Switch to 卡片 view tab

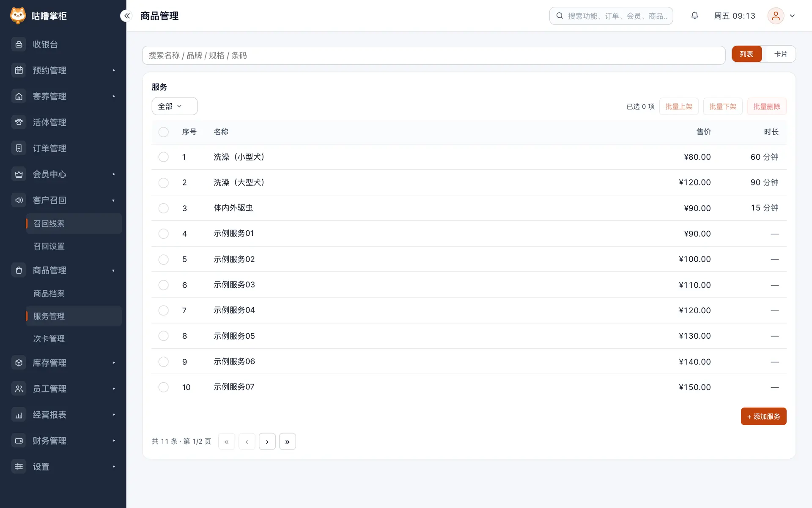tap(780, 54)
